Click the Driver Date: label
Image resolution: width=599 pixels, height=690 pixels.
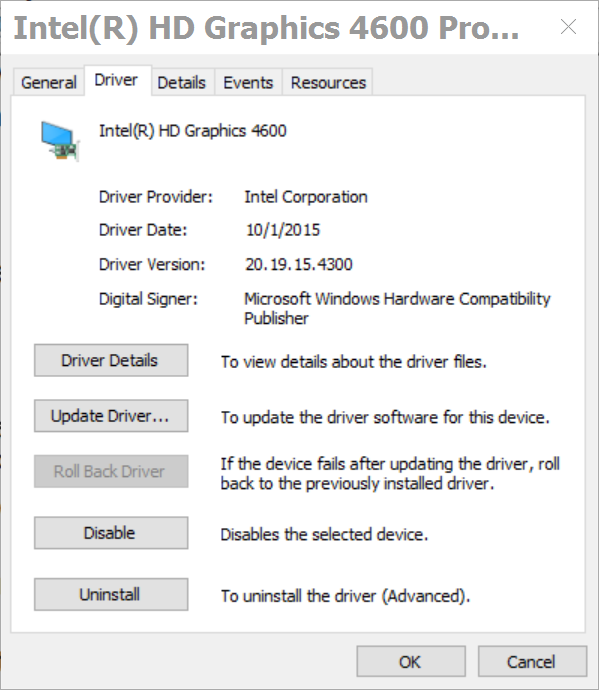(143, 230)
